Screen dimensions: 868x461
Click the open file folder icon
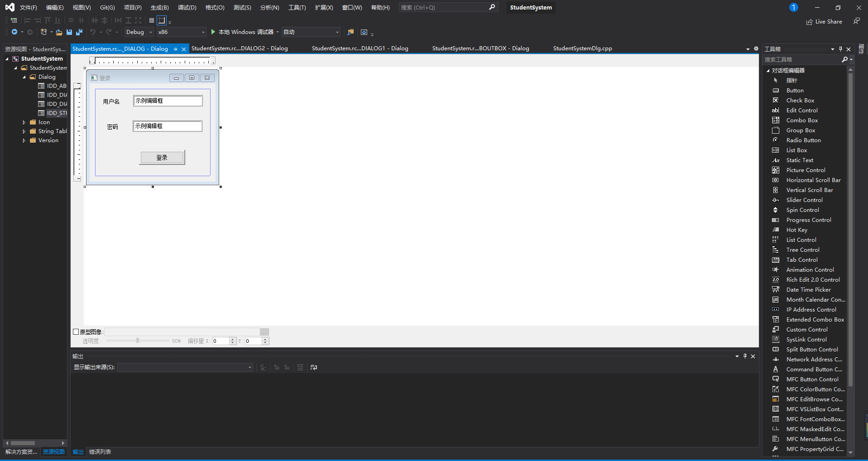[x=59, y=32]
